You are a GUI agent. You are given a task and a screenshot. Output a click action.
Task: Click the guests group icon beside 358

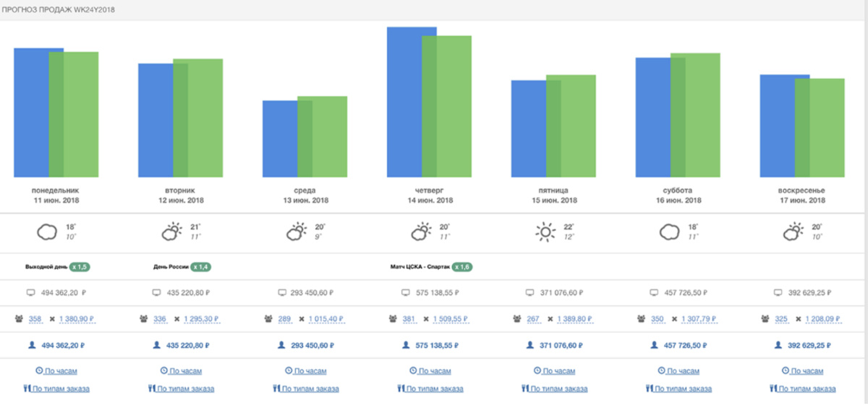(x=20, y=318)
